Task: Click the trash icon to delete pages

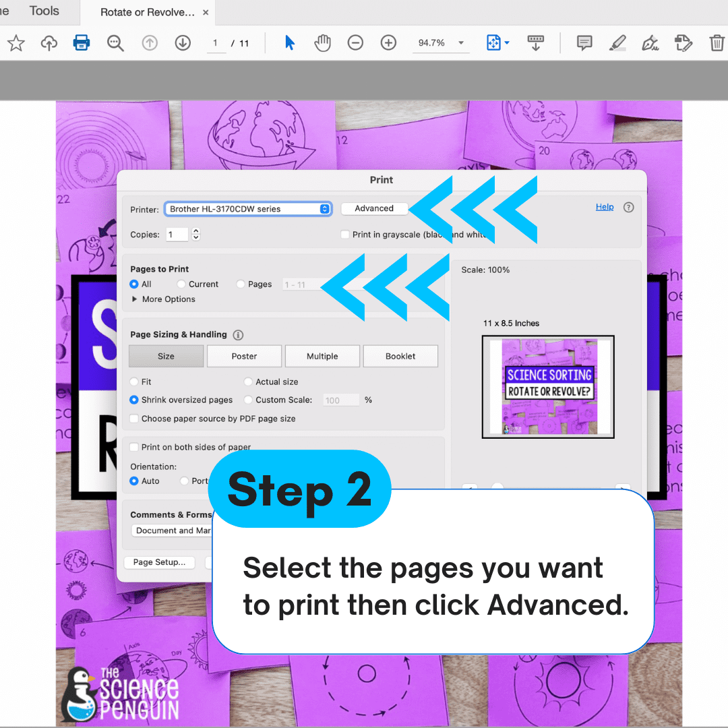Action: [717, 42]
